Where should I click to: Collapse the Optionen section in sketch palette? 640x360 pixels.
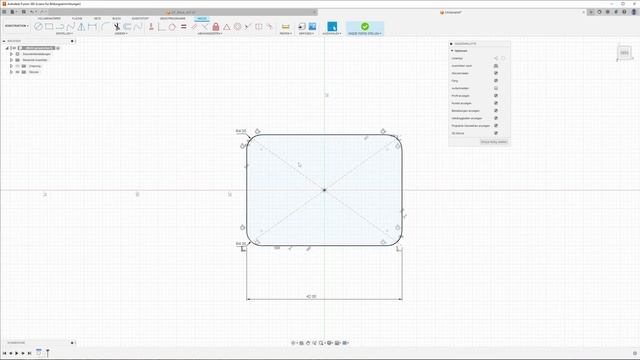(452, 51)
